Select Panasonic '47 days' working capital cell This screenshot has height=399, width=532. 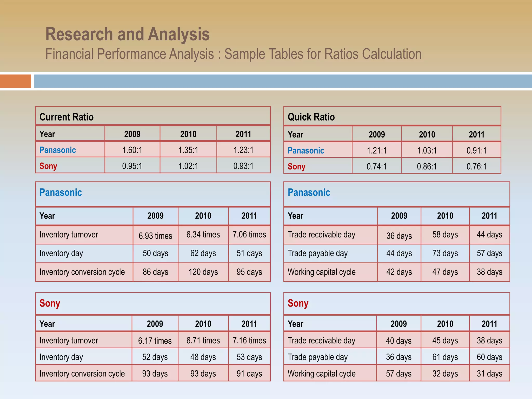(x=445, y=272)
